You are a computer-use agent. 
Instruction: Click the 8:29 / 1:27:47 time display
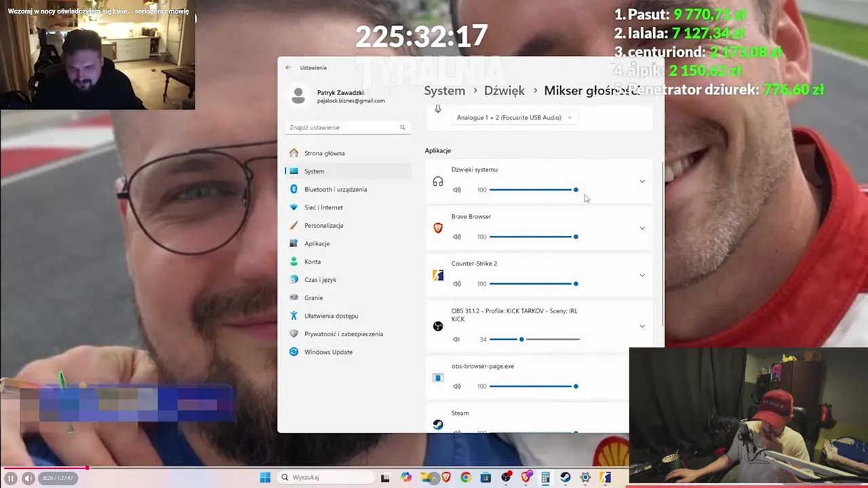(x=58, y=479)
